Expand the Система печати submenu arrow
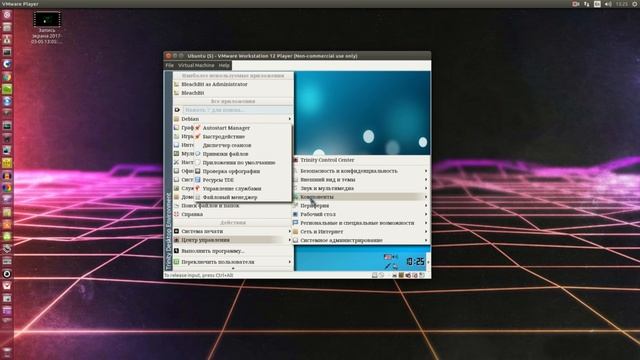This screenshot has width=640, height=360. pos(290,231)
